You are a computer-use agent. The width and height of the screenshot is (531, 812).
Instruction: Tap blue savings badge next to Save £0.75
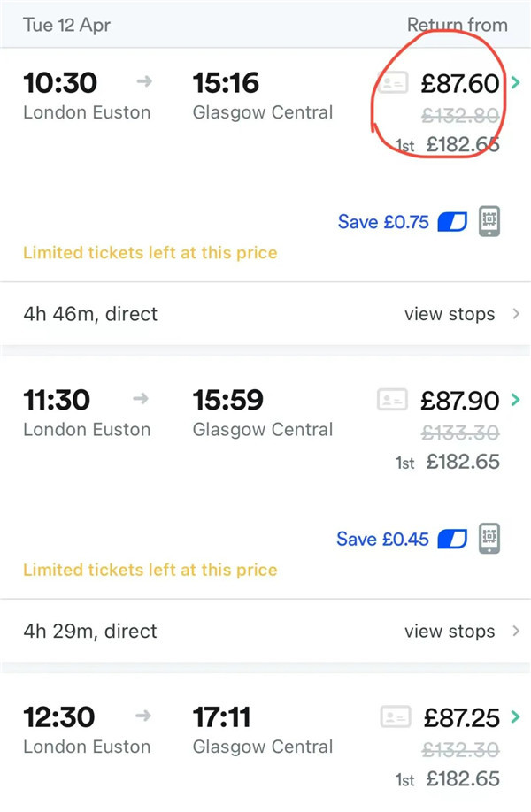click(x=452, y=222)
